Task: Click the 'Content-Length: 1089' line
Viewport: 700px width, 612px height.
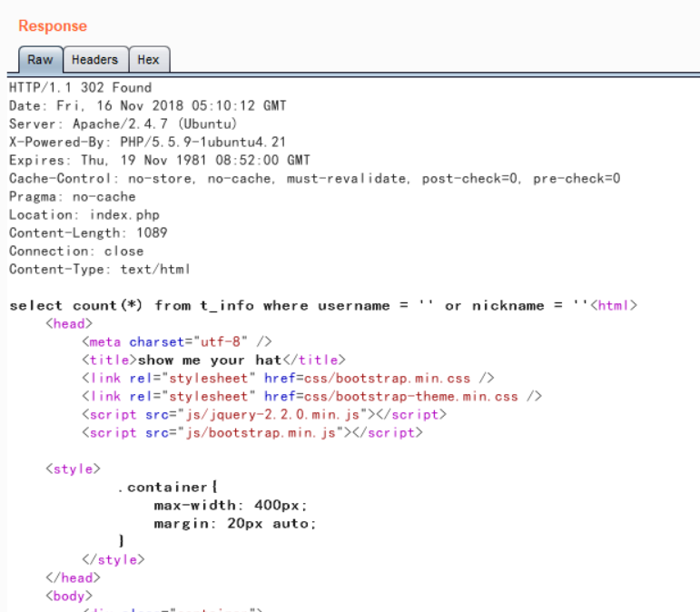Action: pos(88,233)
